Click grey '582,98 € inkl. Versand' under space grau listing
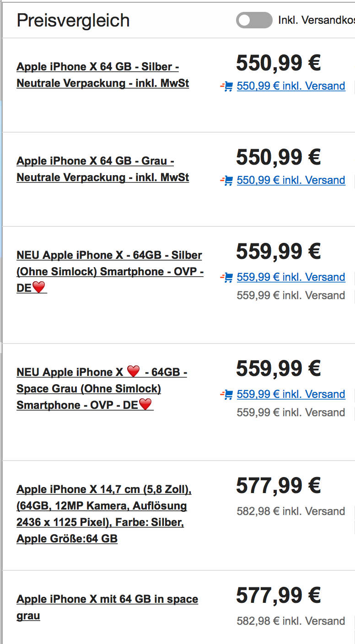Screen dimensions: 355x644 point(291,621)
